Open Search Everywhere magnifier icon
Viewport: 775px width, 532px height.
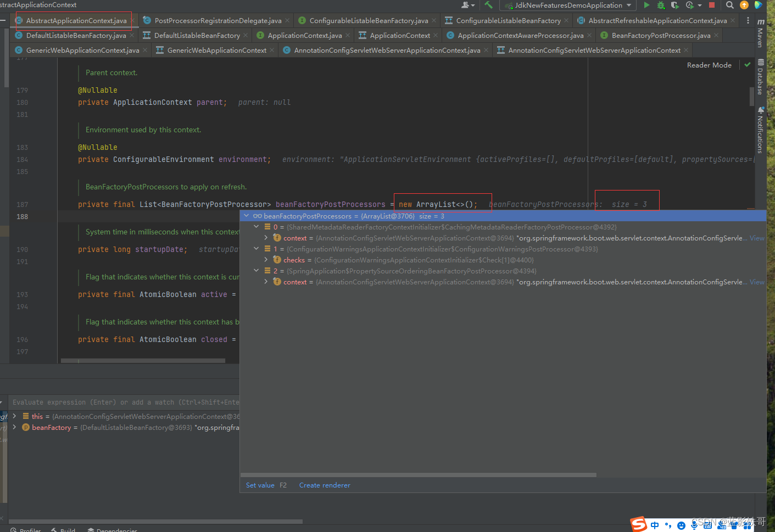(x=729, y=5)
